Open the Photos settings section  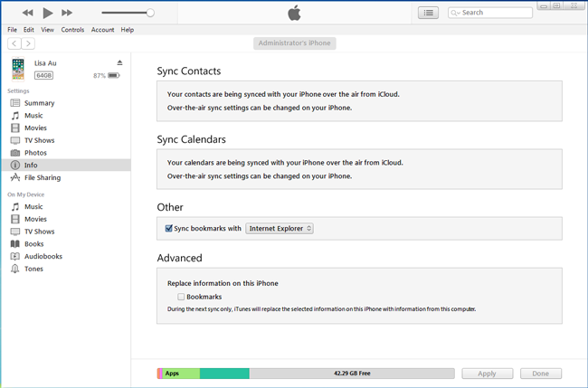pos(66,153)
